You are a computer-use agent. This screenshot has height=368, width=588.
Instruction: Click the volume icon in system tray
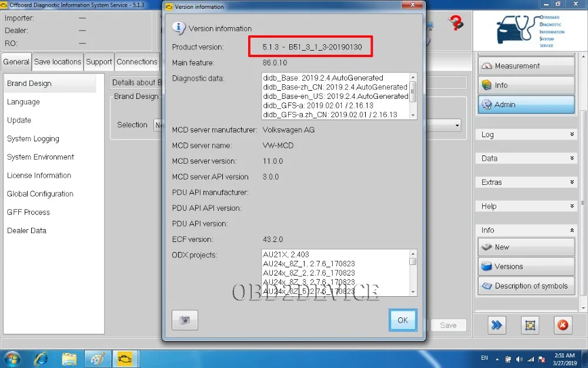[x=519, y=359]
